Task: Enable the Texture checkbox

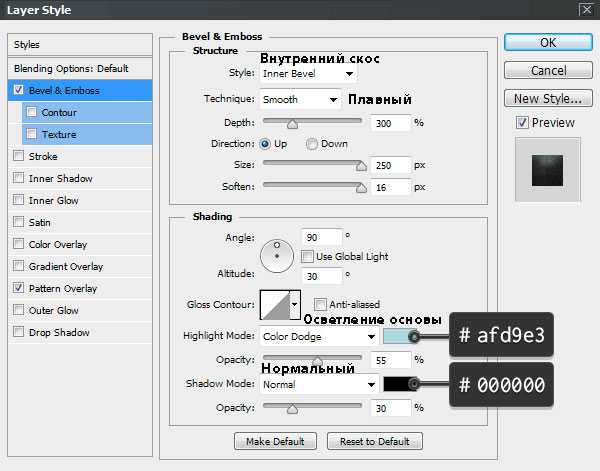Action: coord(32,134)
